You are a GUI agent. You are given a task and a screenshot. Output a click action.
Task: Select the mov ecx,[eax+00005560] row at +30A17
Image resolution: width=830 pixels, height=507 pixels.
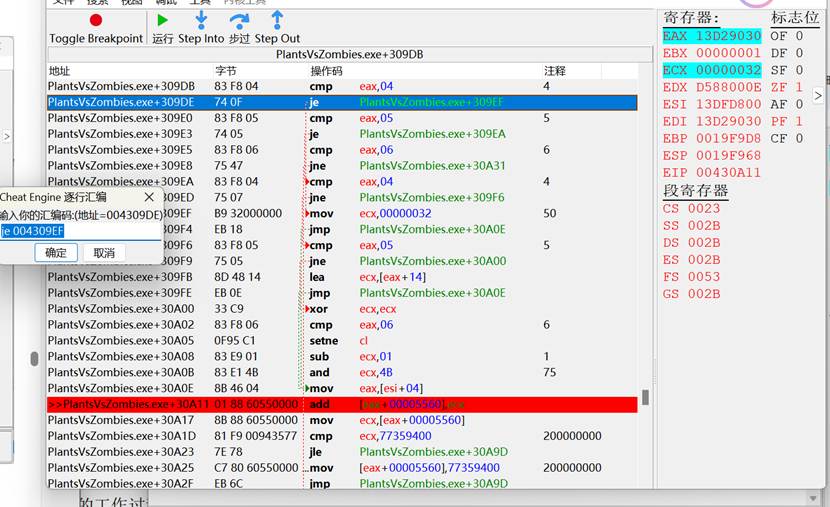[342, 420]
